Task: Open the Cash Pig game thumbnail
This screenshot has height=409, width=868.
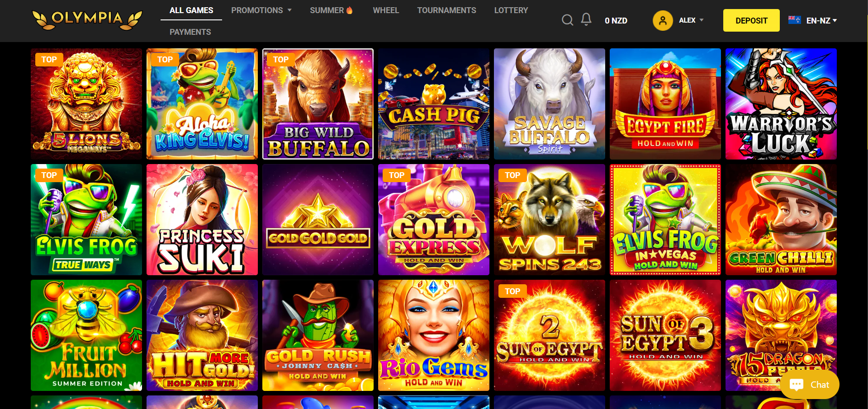Action: [x=434, y=104]
